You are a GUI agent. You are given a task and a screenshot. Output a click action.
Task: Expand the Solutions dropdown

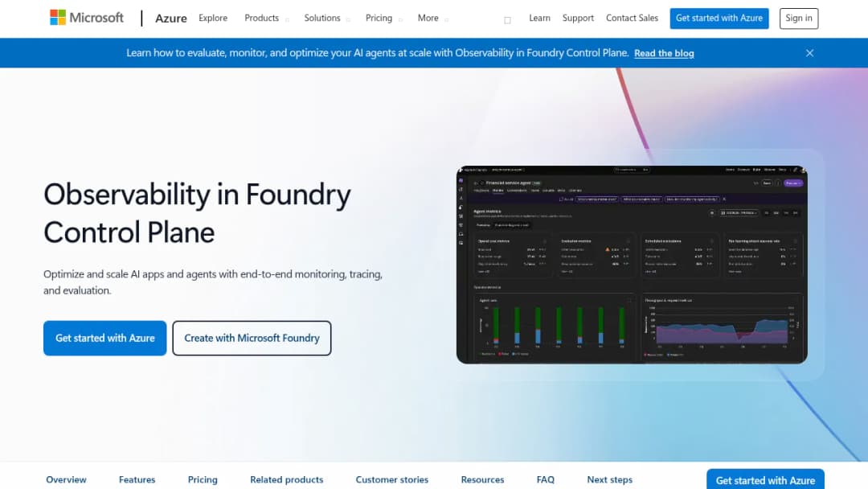coord(327,18)
